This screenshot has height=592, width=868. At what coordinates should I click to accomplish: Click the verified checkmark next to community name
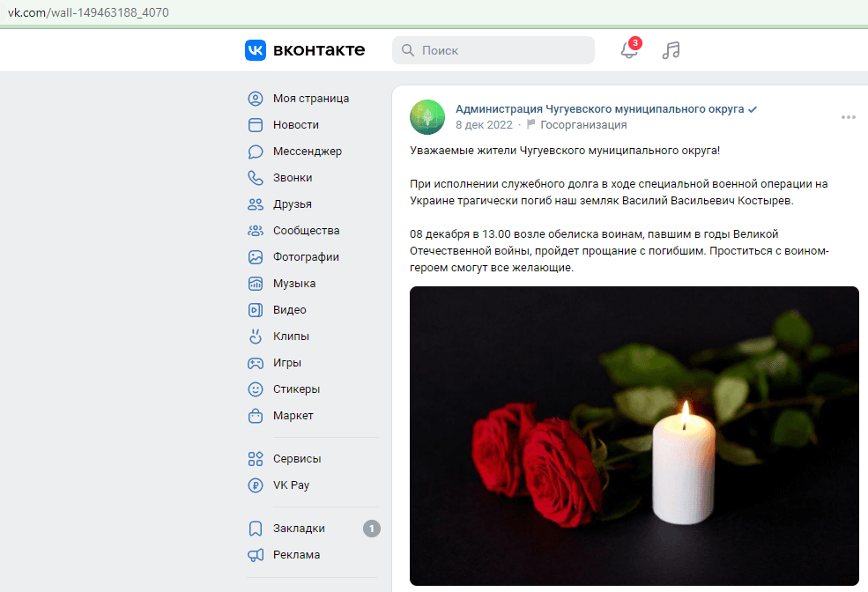(753, 109)
